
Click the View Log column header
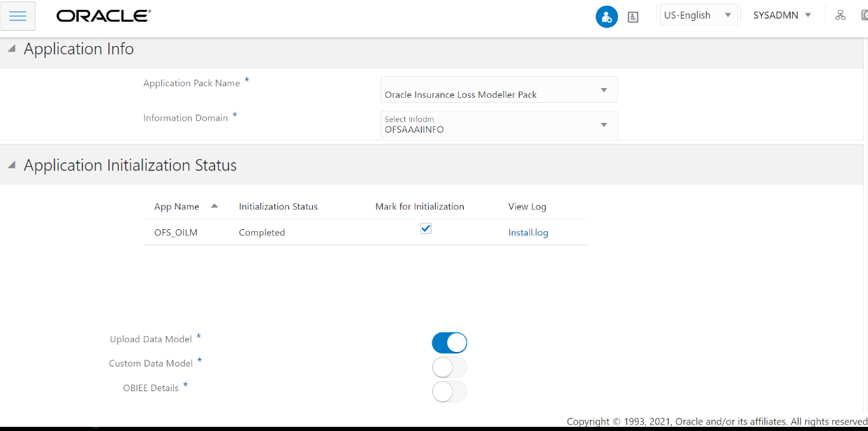coord(527,207)
